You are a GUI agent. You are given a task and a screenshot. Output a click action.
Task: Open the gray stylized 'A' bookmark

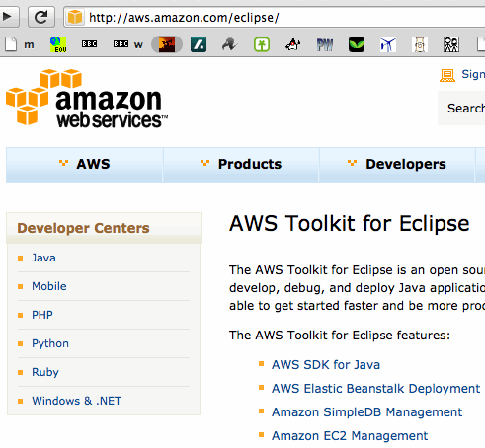230,44
